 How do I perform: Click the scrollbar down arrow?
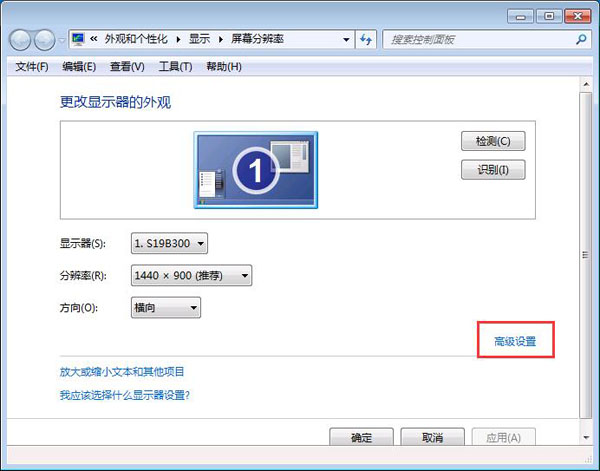tap(586, 437)
